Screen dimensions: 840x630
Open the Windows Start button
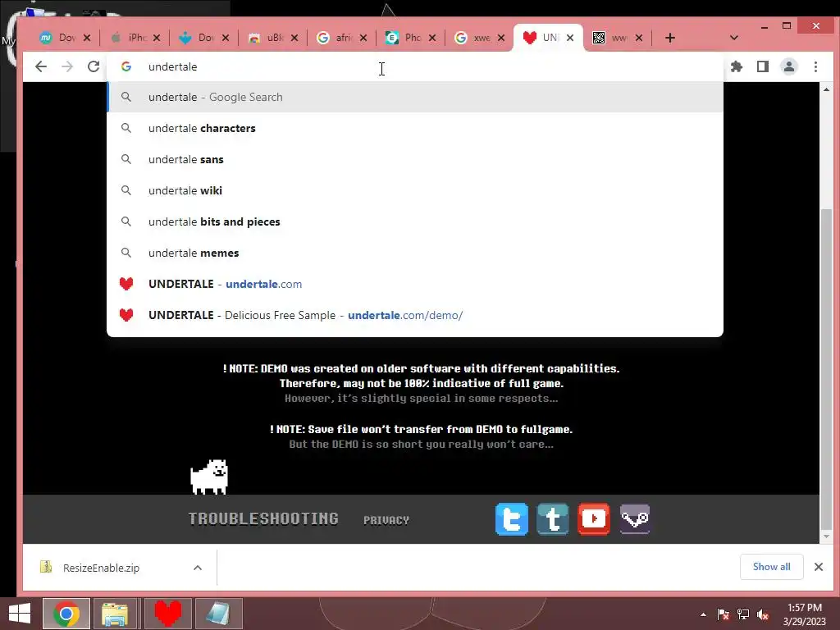point(20,614)
